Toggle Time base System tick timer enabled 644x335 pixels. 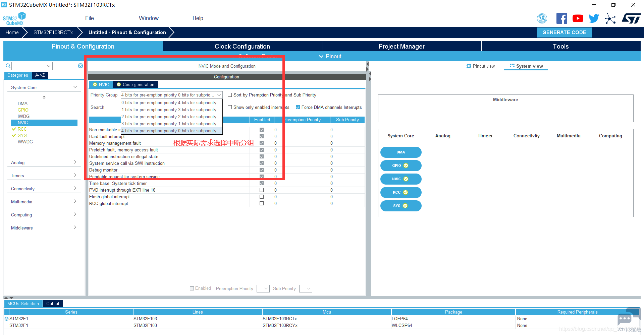[262, 183]
